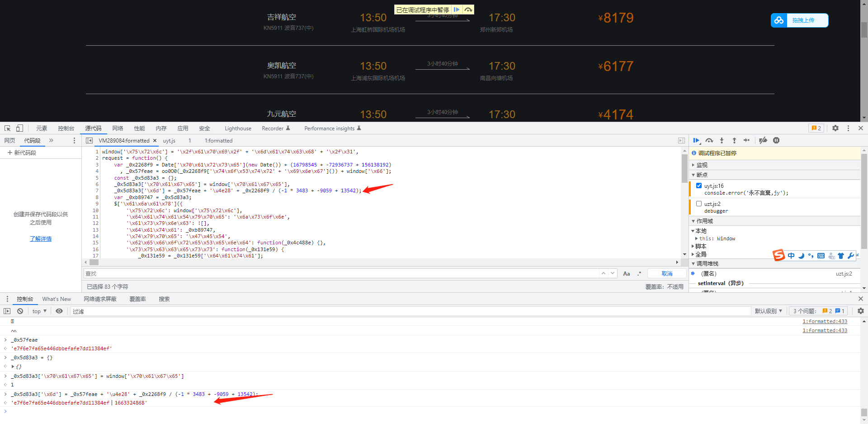Step over next function call
Image resolution: width=868 pixels, height=424 pixels.
click(x=709, y=140)
